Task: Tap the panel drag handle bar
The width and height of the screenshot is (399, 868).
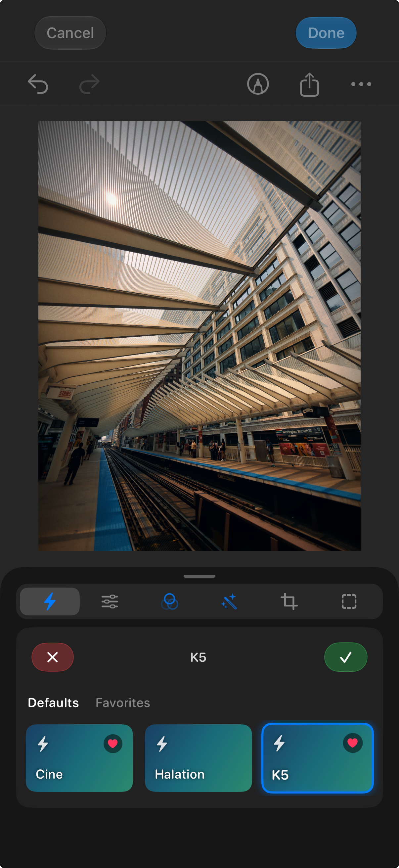Action: click(199, 576)
